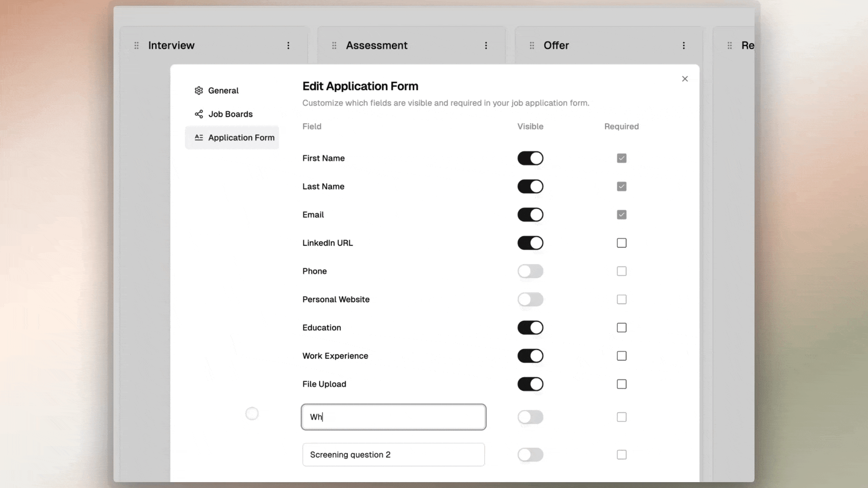Click the Interview column drag handle icon
Image resolution: width=868 pixels, height=488 pixels.
[x=137, y=46]
